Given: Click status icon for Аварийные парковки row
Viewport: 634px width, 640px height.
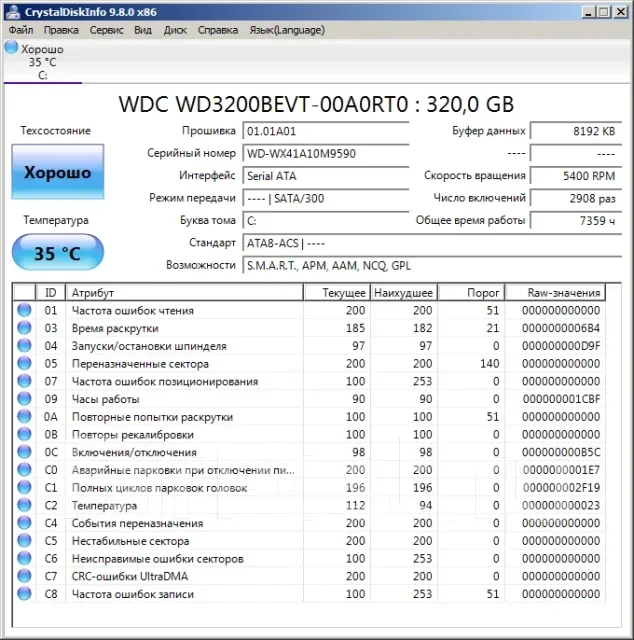Looking at the screenshot, I should [x=24, y=469].
